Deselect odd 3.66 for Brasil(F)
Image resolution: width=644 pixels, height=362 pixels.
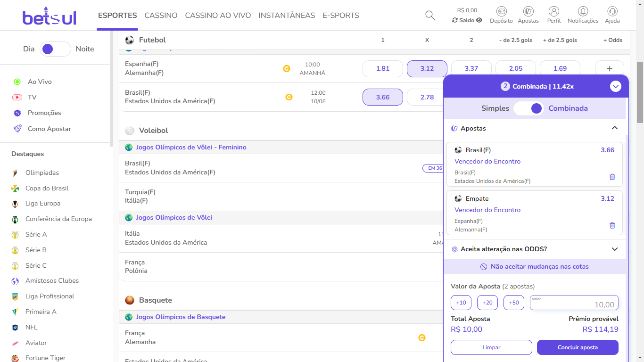pyautogui.click(x=383, y=97)
